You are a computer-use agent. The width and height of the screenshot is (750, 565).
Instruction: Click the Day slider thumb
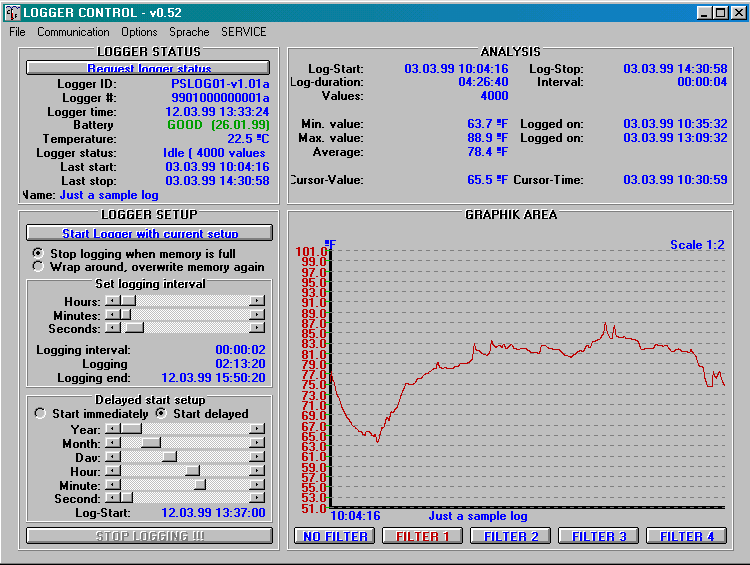click(169, 456)
